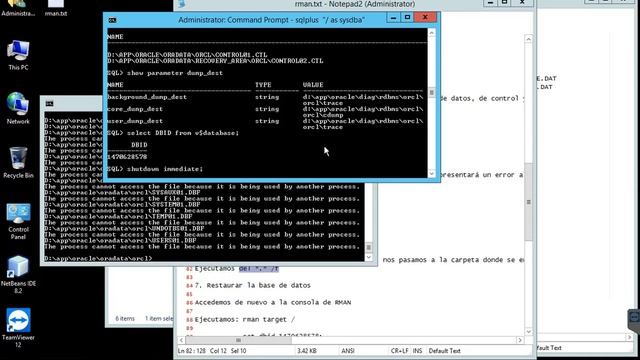Screen dimensions: 640x360
Task: Click background prompt 'D:\app\oracle\oradata\orcl>' line
Action: pyautogui.click(x=98, y=259)
